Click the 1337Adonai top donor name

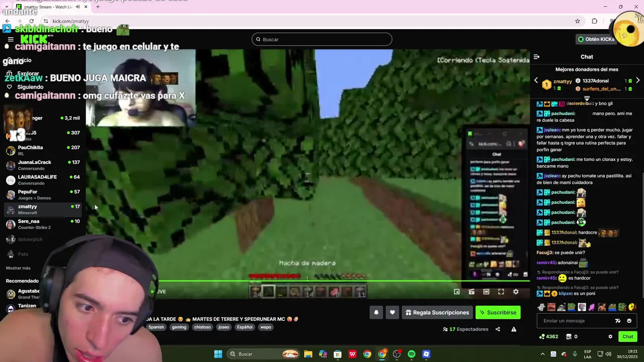(595, 81)
